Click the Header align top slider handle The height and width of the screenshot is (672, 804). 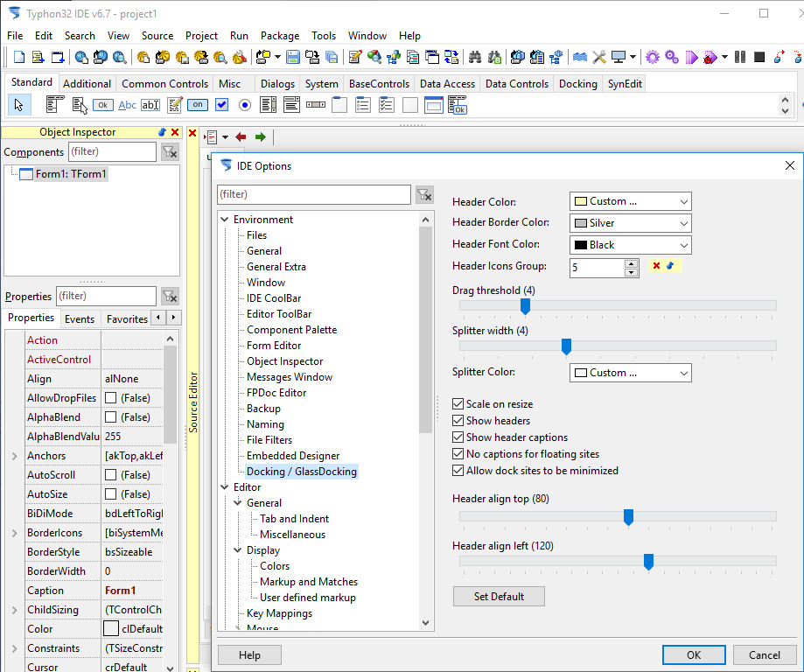click(628, 517)
